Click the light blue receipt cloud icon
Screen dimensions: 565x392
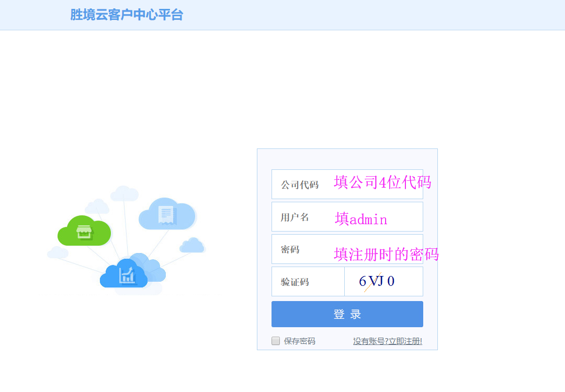(166, 214)
